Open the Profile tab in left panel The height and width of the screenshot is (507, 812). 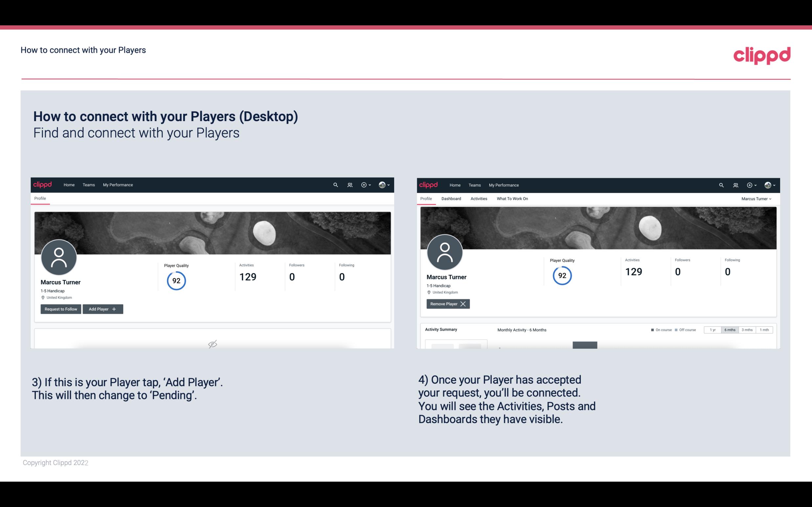pos(40,199)
